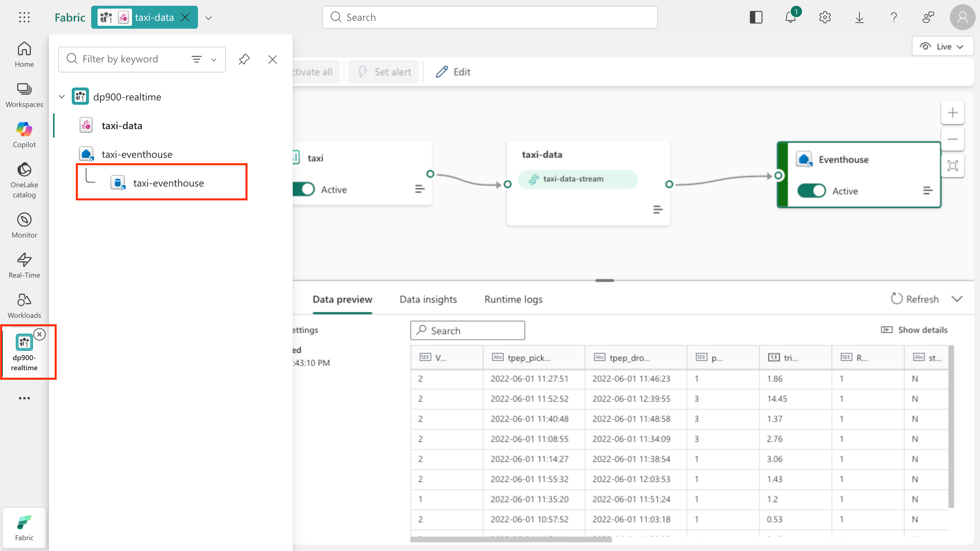Image resolution: width=980 pixels, height=551 pixels.
Task: Close the explorer pane
Action: pyautogui.click(x=272, y=59)
